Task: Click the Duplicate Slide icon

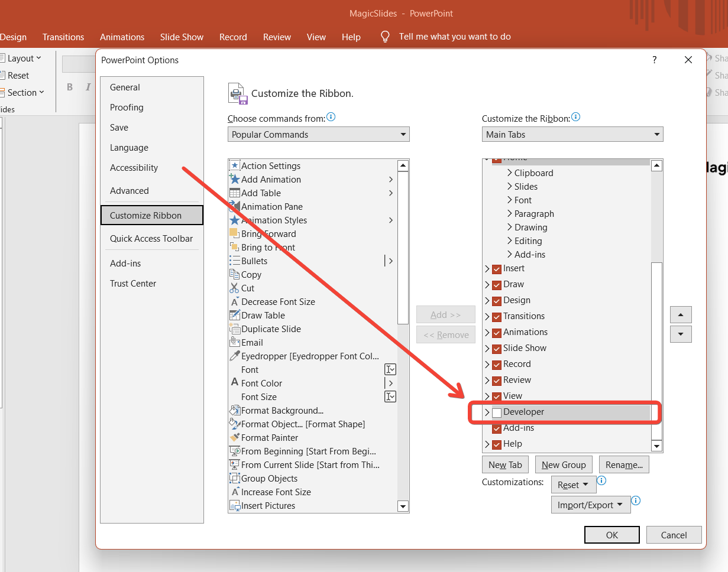Action: pos(235,329)
